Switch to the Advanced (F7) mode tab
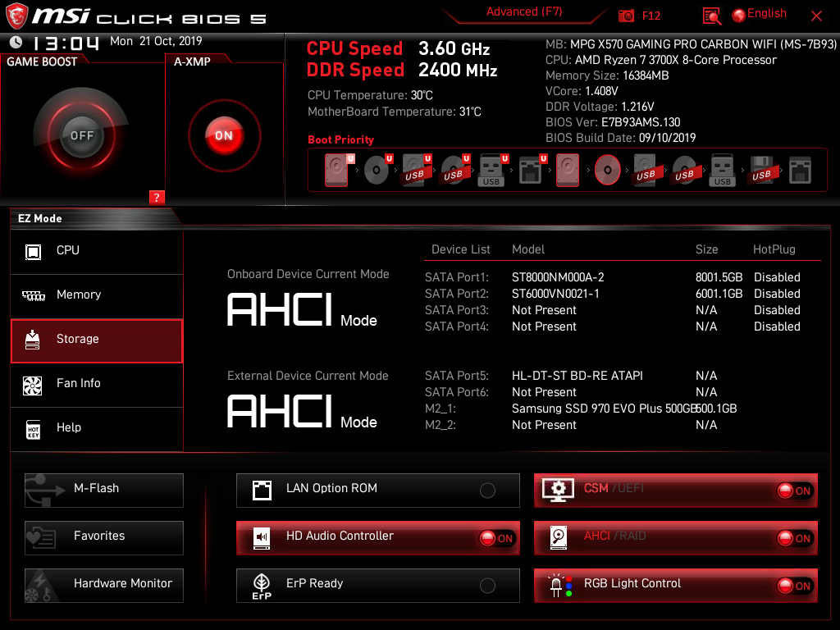 (x=523, y=11)
